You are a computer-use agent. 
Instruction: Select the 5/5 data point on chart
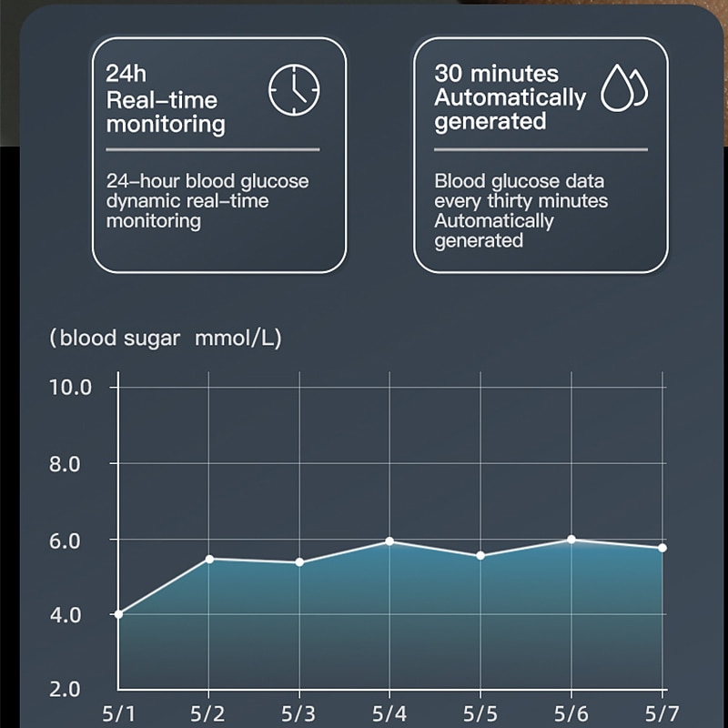tap(480, 555)
